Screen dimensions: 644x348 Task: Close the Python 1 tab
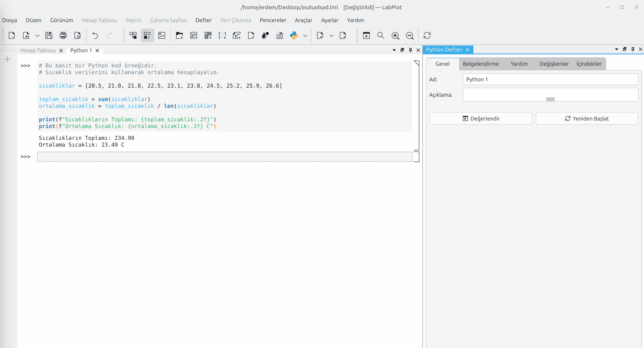(97, 51)
